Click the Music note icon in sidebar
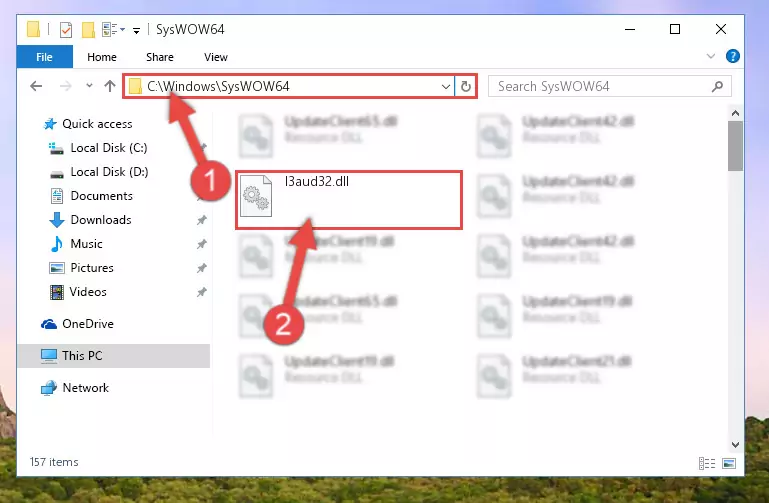The width and height of the screenshot is (769, 503). (57, 244)
